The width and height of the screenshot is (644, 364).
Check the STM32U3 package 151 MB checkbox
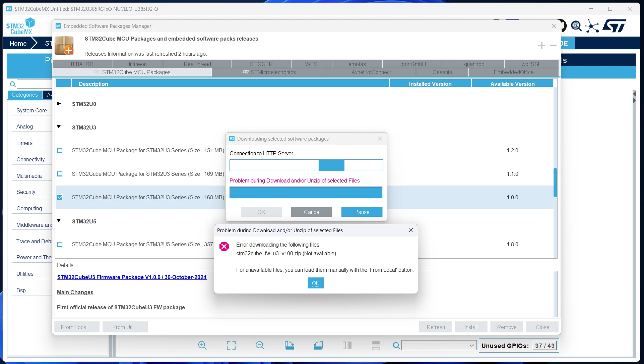[60, 150]
